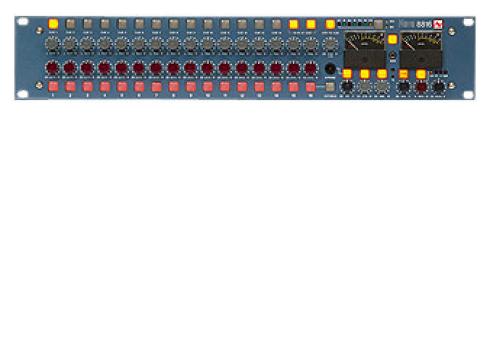
Task: Click the second gray knob in the master section bottom row
Action: tap(382, 87)
